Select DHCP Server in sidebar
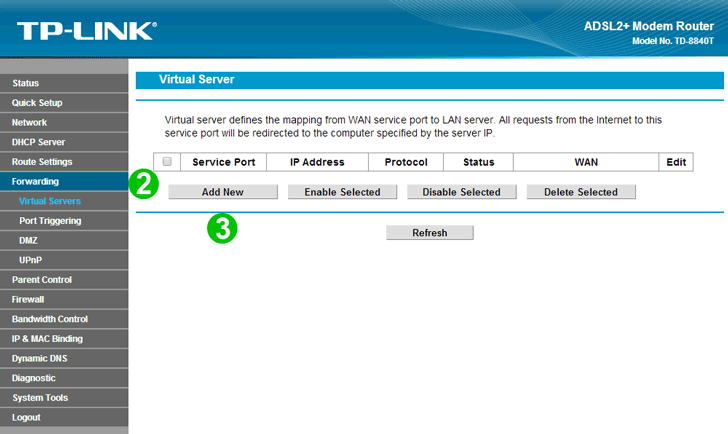The image size is (728, 434). (64, 142)
